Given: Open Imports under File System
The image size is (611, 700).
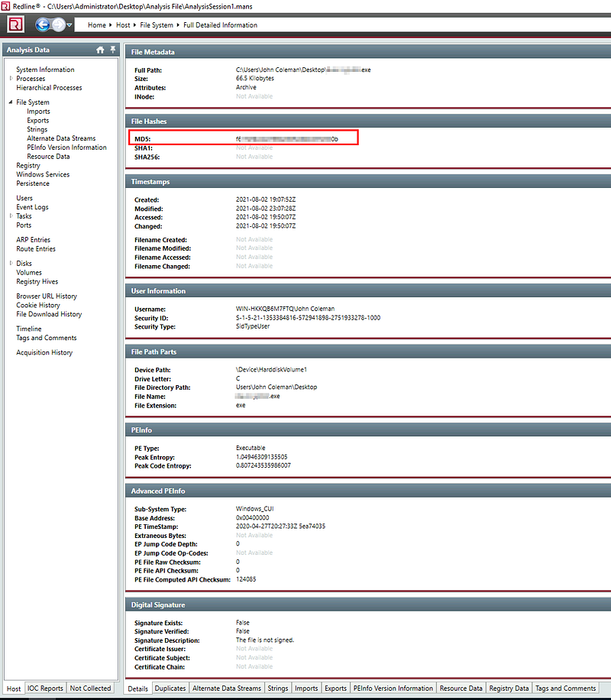Looking at the screenshot, I should pyautogui.click(x=38, y=112).
